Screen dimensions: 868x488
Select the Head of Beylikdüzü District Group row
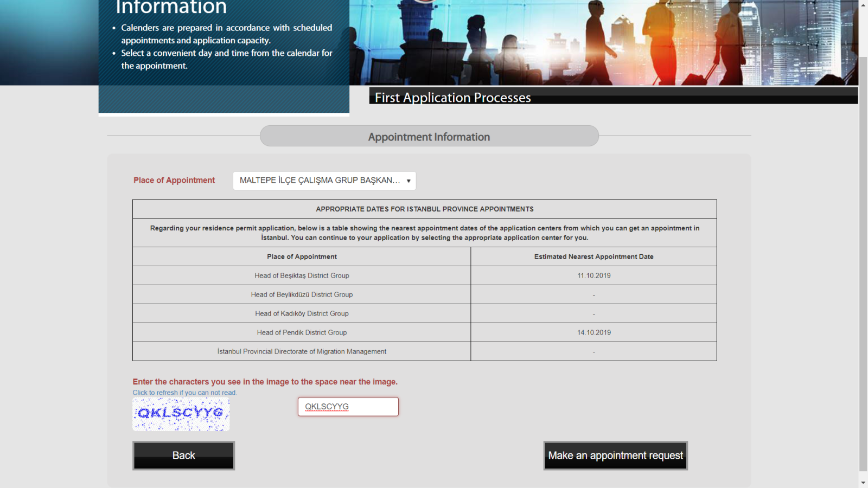click(x=302, y=294)
